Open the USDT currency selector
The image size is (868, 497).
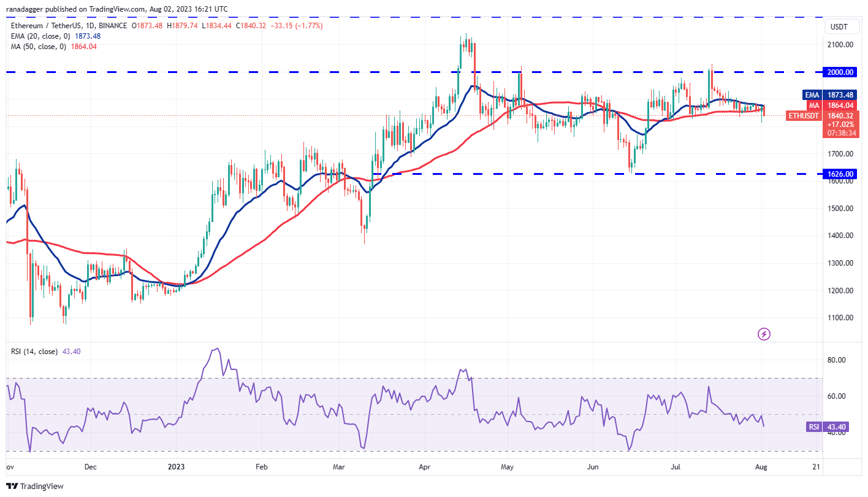click(840, 26)
